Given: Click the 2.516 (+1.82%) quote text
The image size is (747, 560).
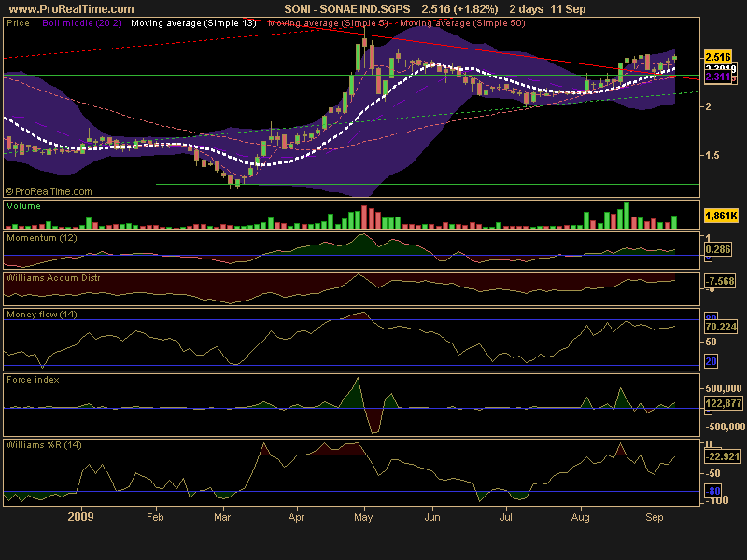Looking at the screenshot, I should tap(459, 9).
